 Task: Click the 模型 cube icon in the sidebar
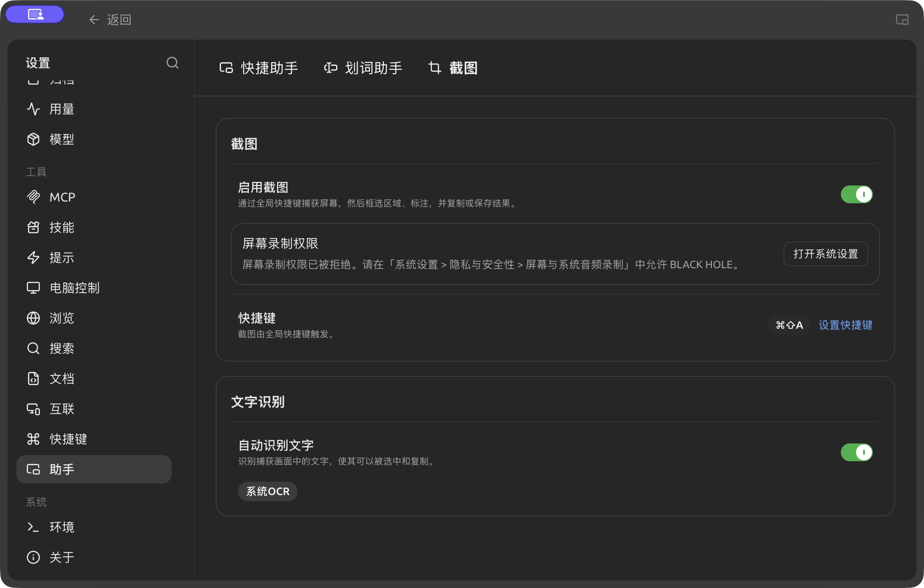coord(33,139)
